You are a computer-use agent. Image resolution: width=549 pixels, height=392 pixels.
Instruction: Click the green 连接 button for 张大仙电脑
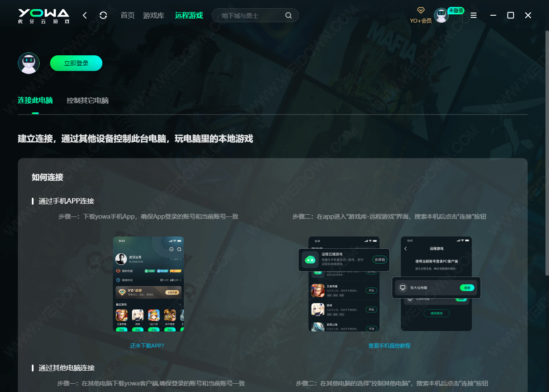pos(467,288)
